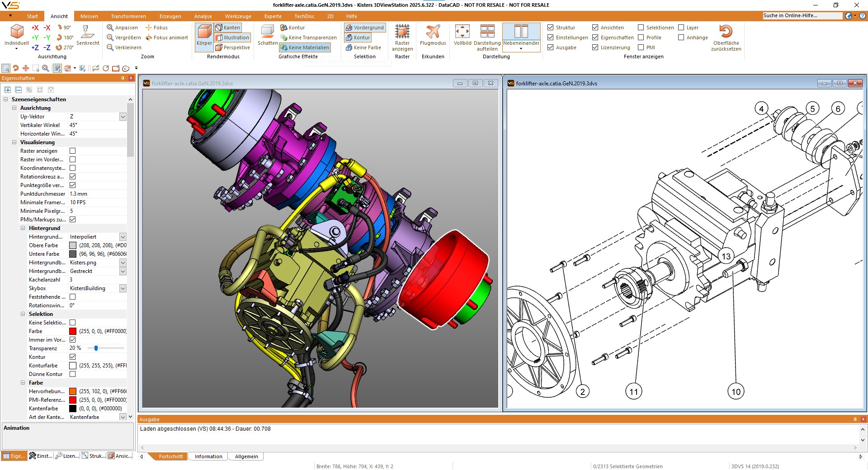Switch to the Struktur panel tab

click(93, 456)
